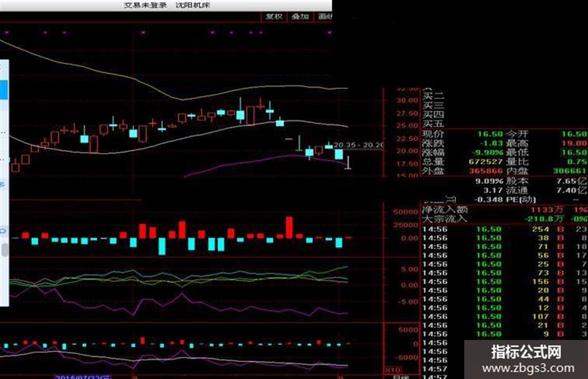Click the highlighted blue date label on the time axis
588x379 pixels.
(83, 377)
